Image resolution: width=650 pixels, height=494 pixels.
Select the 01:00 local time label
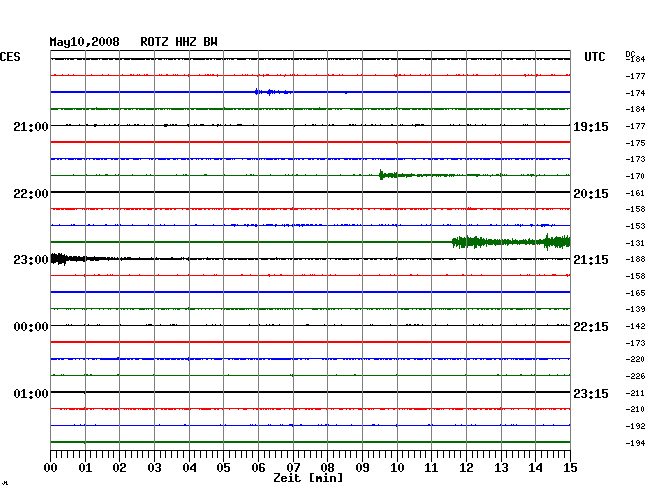31,393
